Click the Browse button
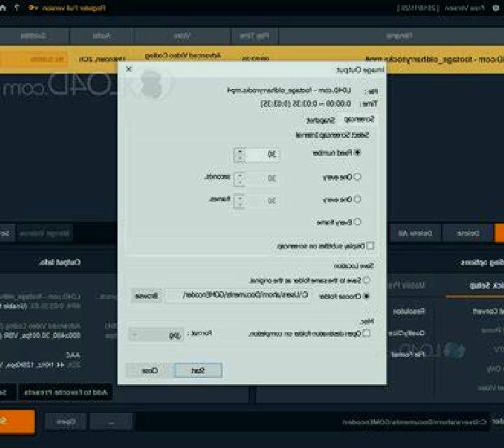The height and width of the screenshot is (448, 504). coord(146,295)
